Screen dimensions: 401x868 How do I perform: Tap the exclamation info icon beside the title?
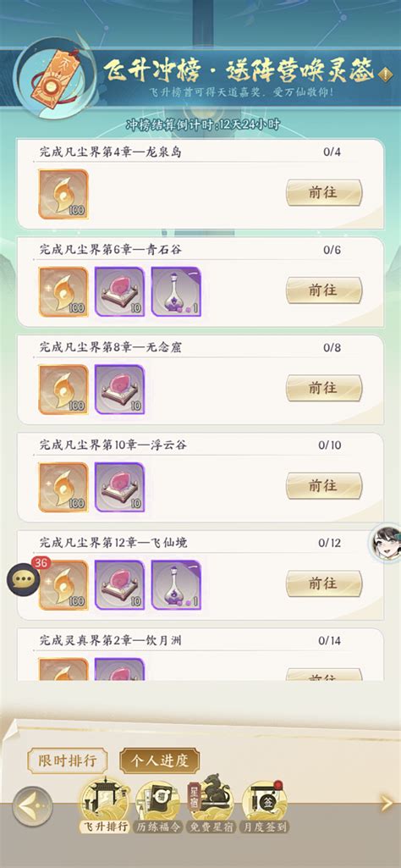click(x=384, y=73)
